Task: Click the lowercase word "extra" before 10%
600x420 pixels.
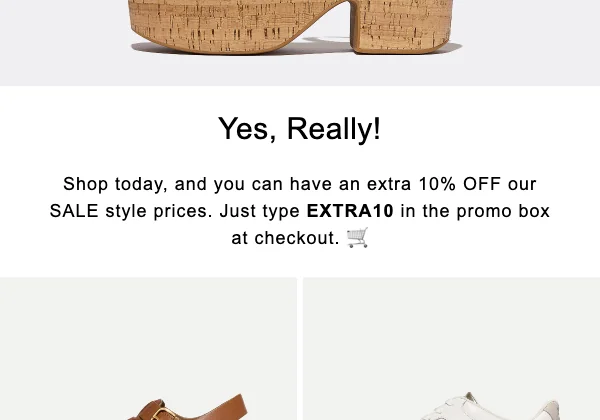Action: (x=389, y=184)
